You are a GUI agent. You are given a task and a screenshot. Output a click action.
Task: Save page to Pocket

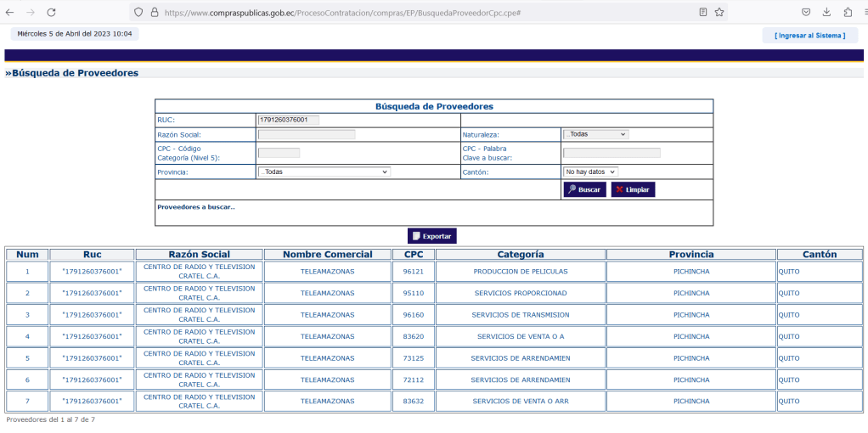point(806,13)
